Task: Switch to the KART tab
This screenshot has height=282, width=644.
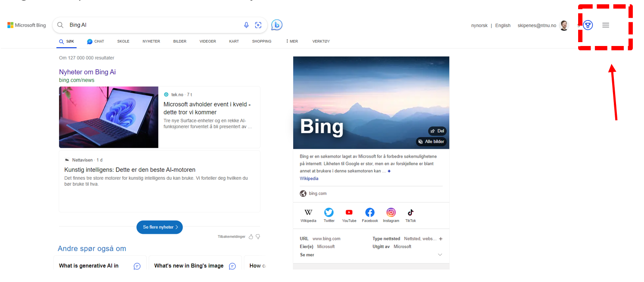Action: pos(234,41)
